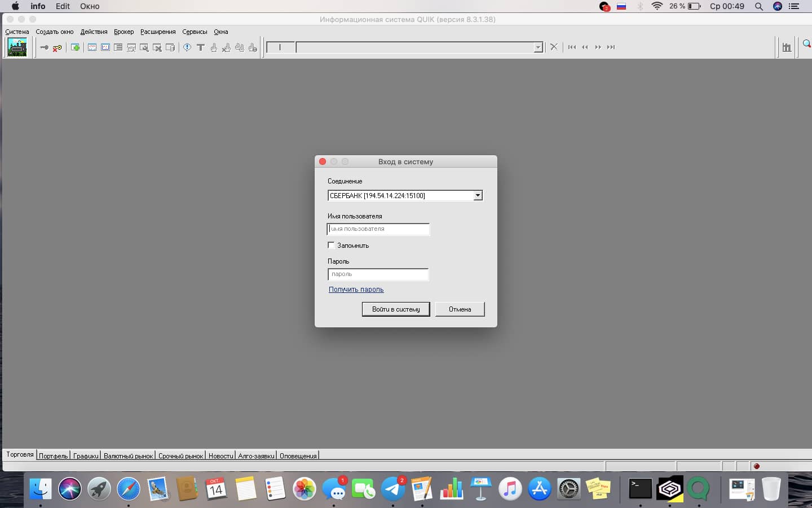Open the Действия menu
812x508 pixels.
coord(94,32)
